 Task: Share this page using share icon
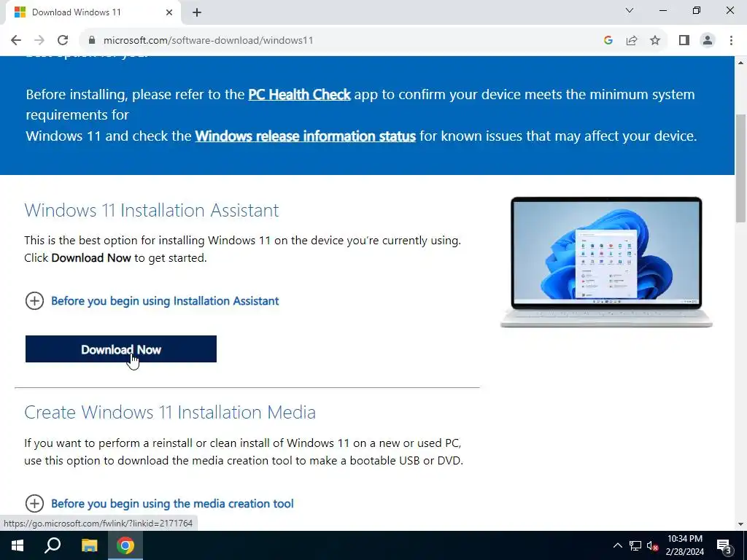pyautogui.click(x=632, y=41)
